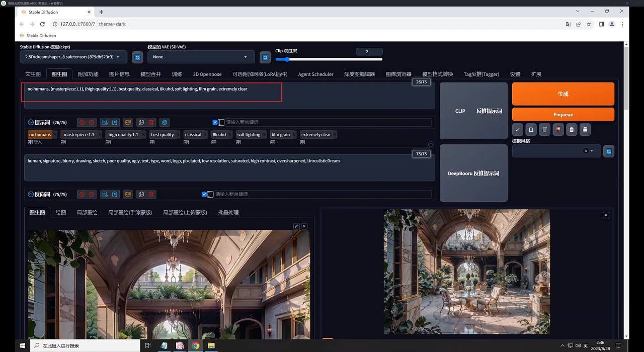Remove the 'no humans' prompt tag
The image size is (644, 352).
point(55,135)
